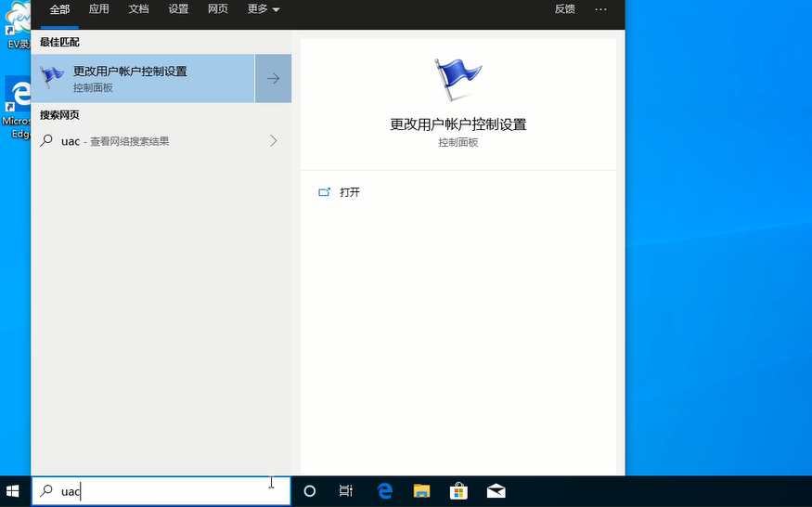Click the 反馈 feedback link
812x507 pixels.
(x=564, y=9)
